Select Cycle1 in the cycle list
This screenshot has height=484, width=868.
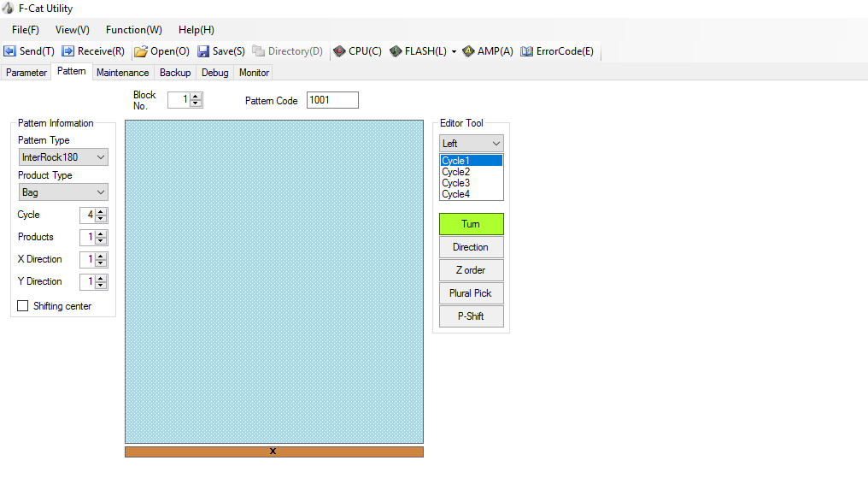click(x=471, y=161)
